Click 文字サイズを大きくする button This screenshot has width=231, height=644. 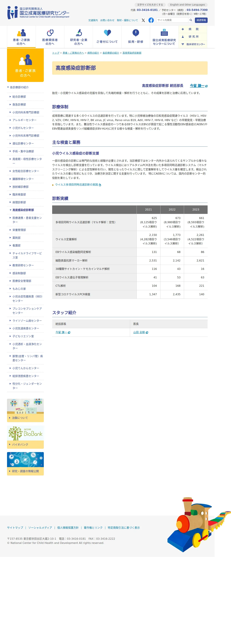tap(150, 5)
